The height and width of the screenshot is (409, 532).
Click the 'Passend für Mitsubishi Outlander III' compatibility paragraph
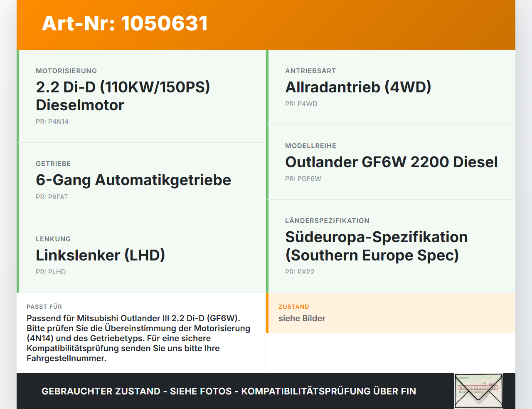138,338
